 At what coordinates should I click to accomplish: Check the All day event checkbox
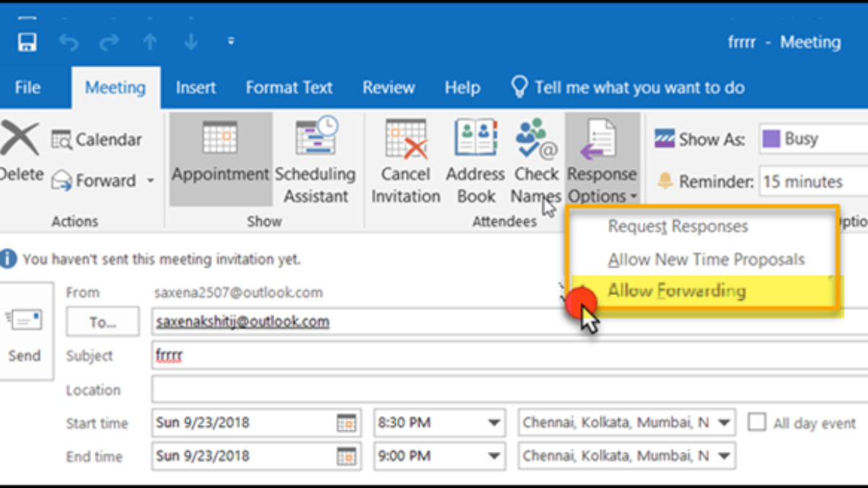point(757,422)
